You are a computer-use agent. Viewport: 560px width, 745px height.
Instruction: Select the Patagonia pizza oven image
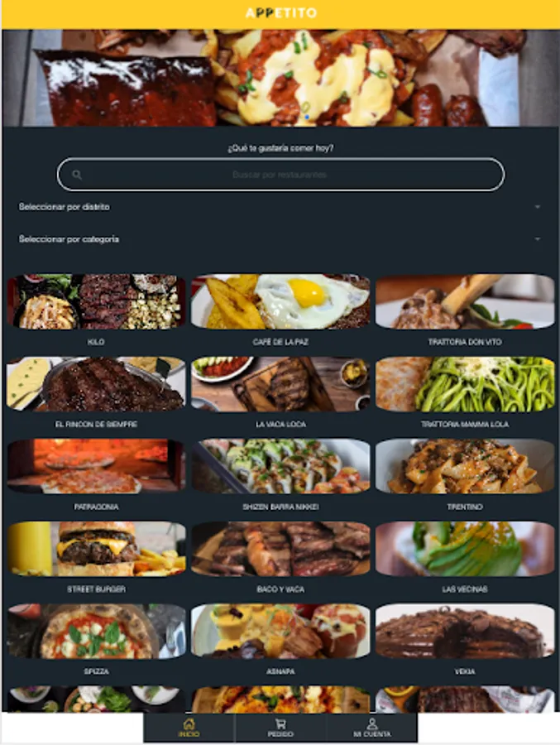pos(97,466)
